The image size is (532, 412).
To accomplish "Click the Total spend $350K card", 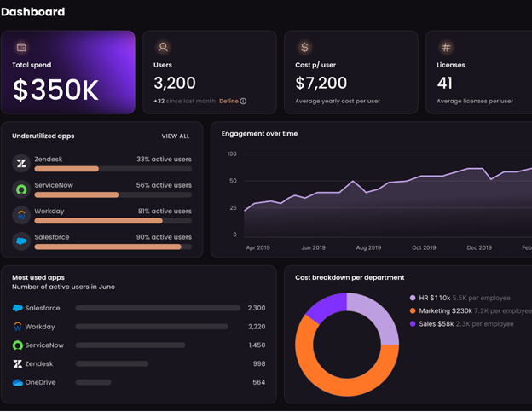I will click(x=68, y=73).
